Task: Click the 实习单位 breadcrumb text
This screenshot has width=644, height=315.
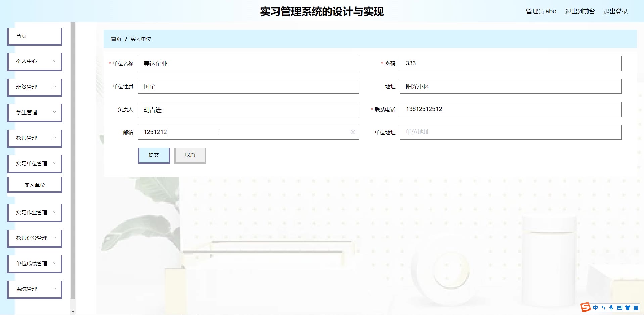Action: [x=141, y=39]
